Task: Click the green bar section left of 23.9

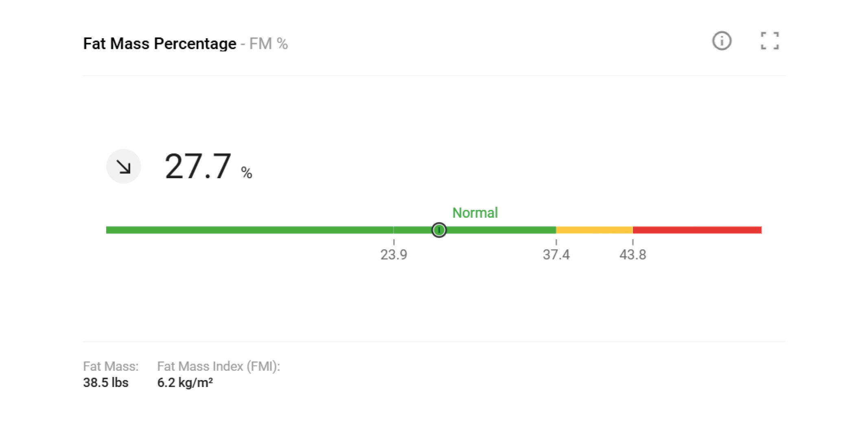Action: 249,230
